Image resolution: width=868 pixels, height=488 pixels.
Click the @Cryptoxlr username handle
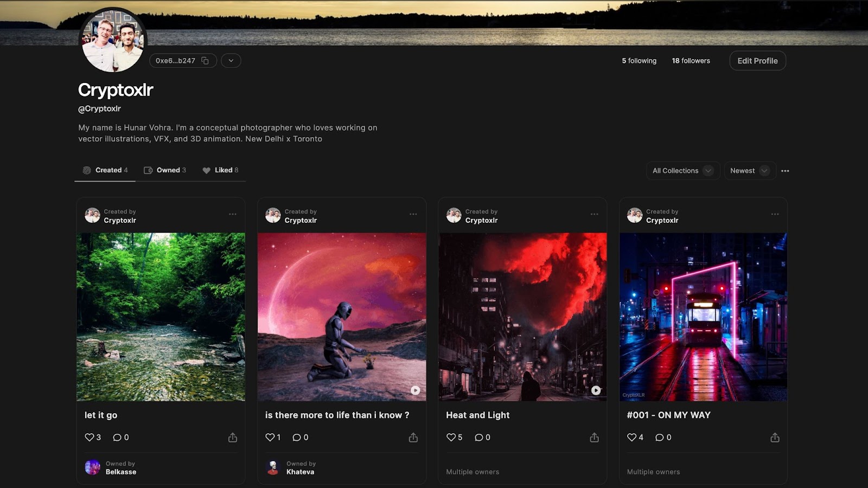(x=99, y=108)
